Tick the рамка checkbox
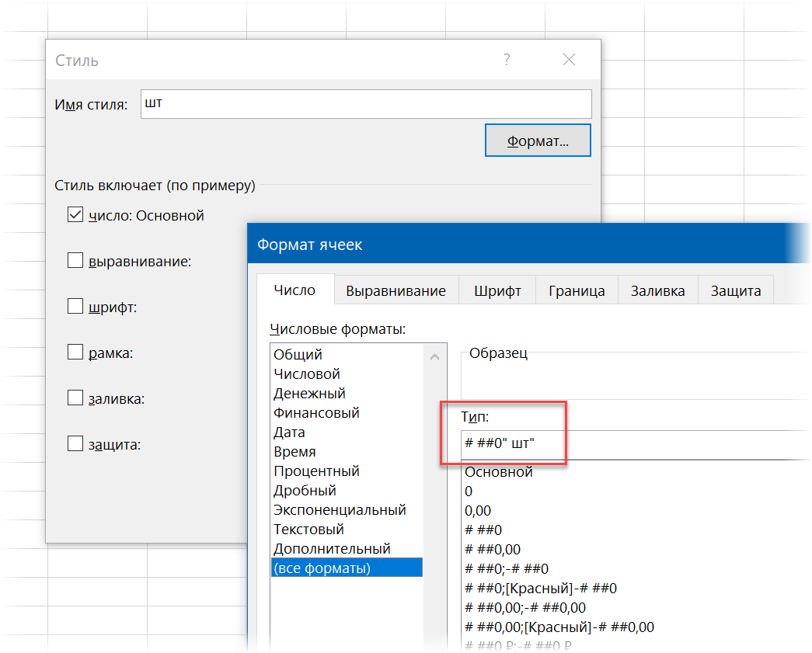The width and height of the screenshot is (812, 653). click(x=75, y=353)
